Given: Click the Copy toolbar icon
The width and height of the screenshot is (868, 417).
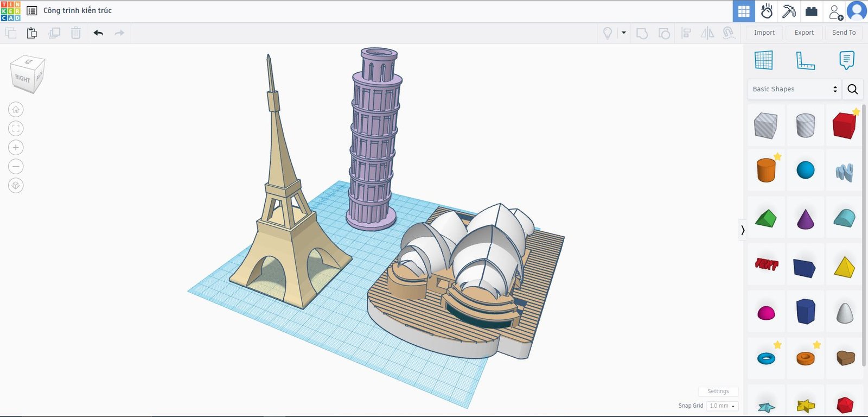Looking at the screenshot, I should click(11, 33).
